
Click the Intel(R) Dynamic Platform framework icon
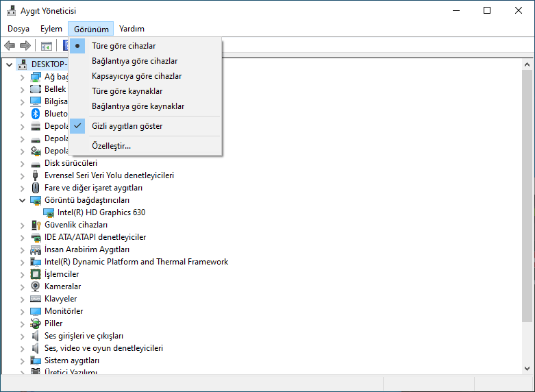pyautogui.click(x=36, y=262)
